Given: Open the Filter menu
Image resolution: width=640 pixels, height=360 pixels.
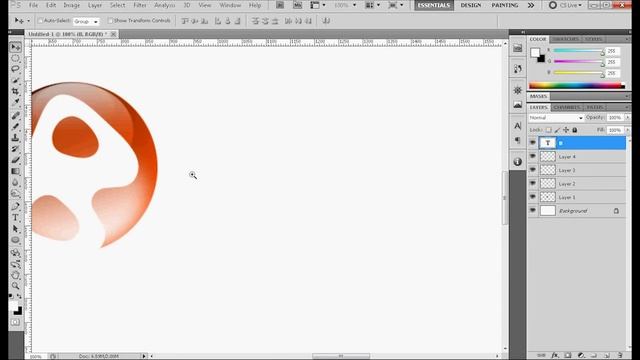Looking at the screenshot, I should 140,5.
